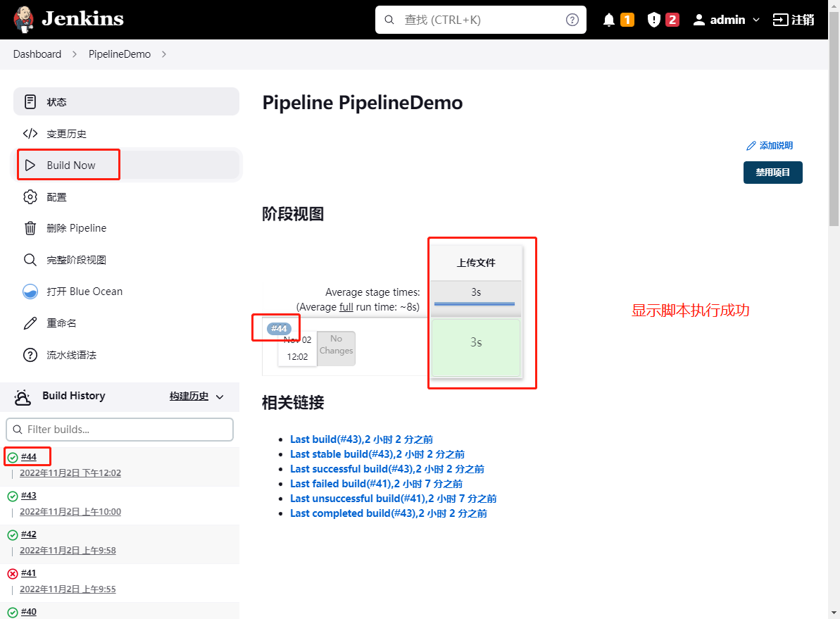Screen dimensions: 840x619
Task: Expand the admin account dropdown
Action: point(727,19)
